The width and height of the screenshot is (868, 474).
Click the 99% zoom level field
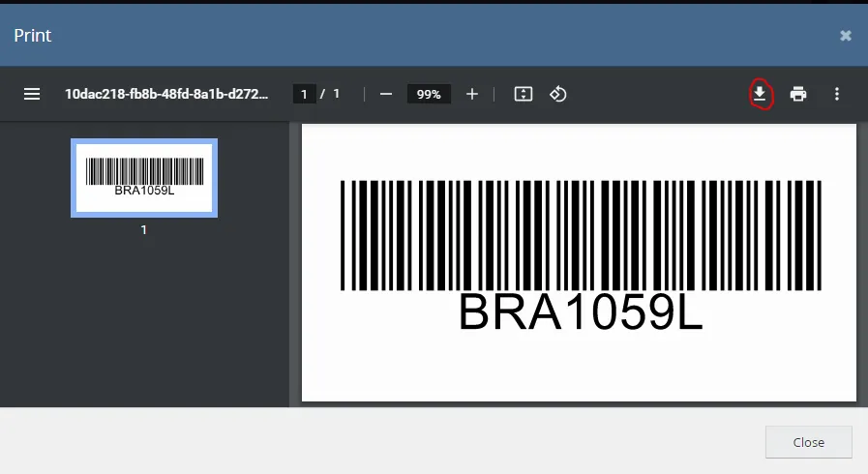(429, 94)
